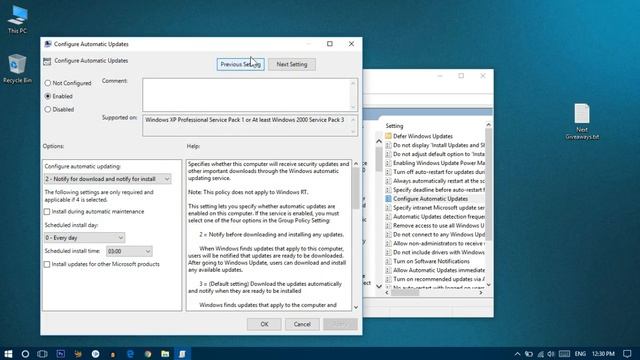640x360 pixels.
Task: Open Task View on the taskbar
Action: (x=42, y=353)
